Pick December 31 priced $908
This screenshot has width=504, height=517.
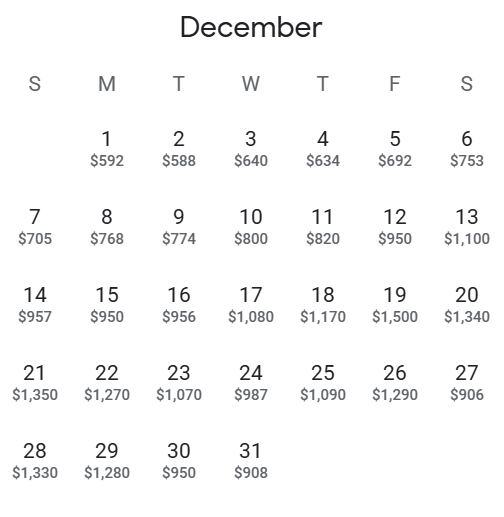[251, 461]
